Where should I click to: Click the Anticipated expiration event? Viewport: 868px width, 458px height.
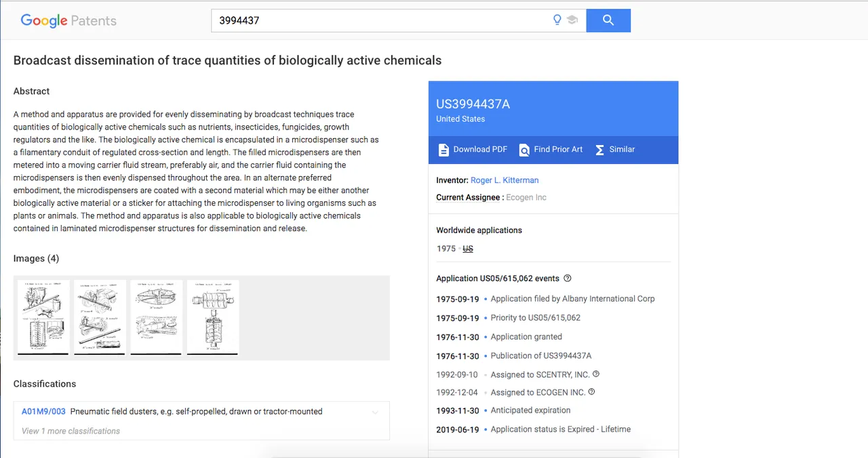coord(530,411)
